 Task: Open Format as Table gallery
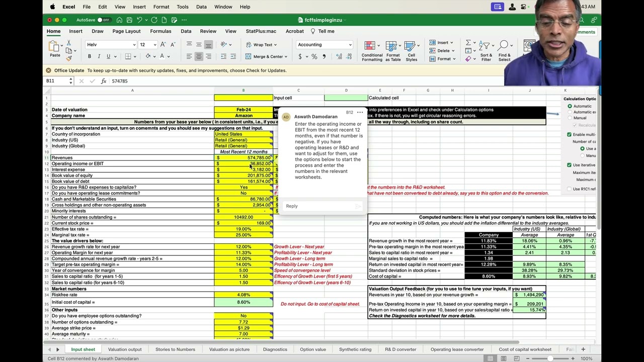pos(393,51)
